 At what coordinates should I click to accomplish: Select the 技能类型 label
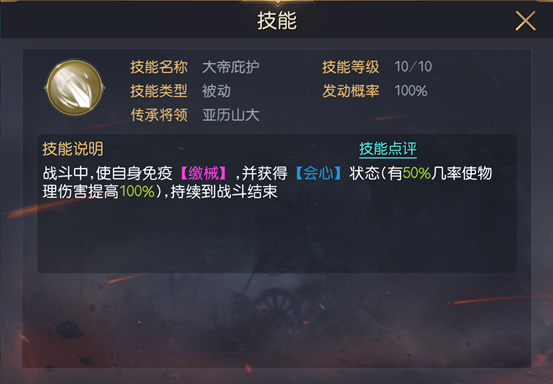tap(159, 91)
